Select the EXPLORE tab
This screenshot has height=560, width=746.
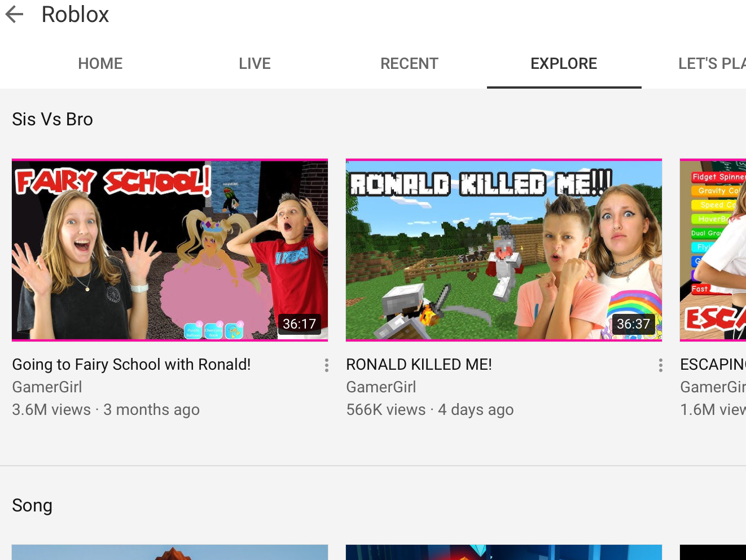pos(564,63)
